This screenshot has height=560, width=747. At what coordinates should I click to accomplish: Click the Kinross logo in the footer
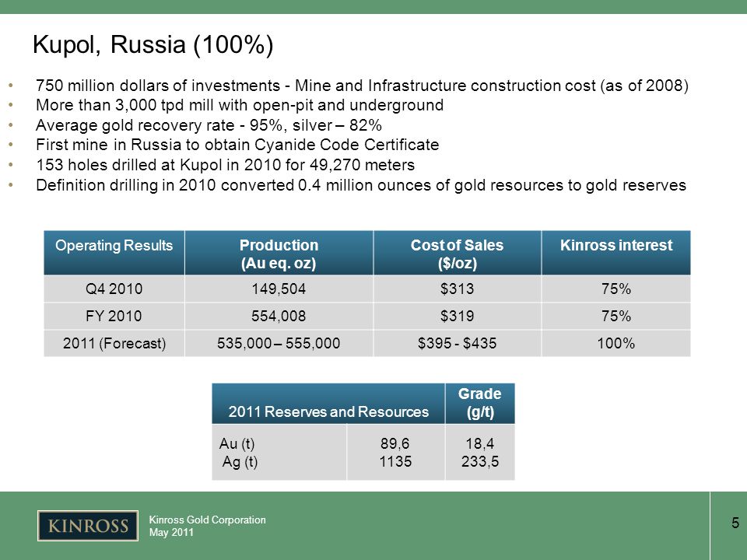click(88, 526)
